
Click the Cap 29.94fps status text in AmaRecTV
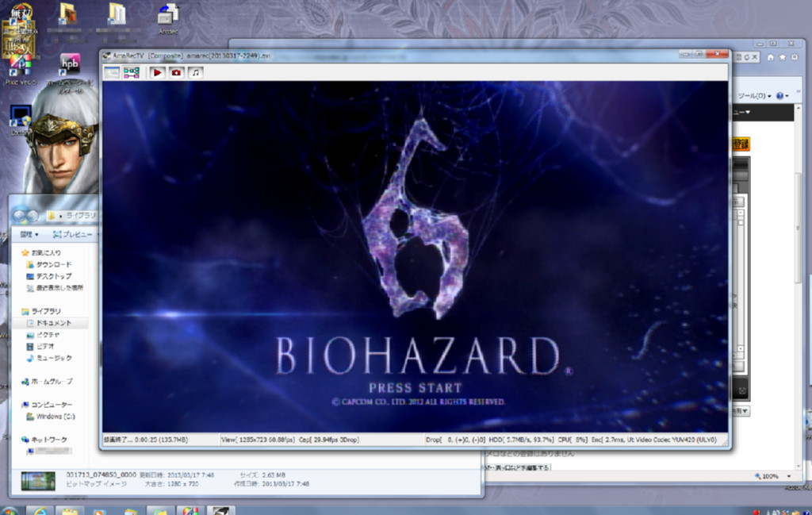[x=328, y=440]
